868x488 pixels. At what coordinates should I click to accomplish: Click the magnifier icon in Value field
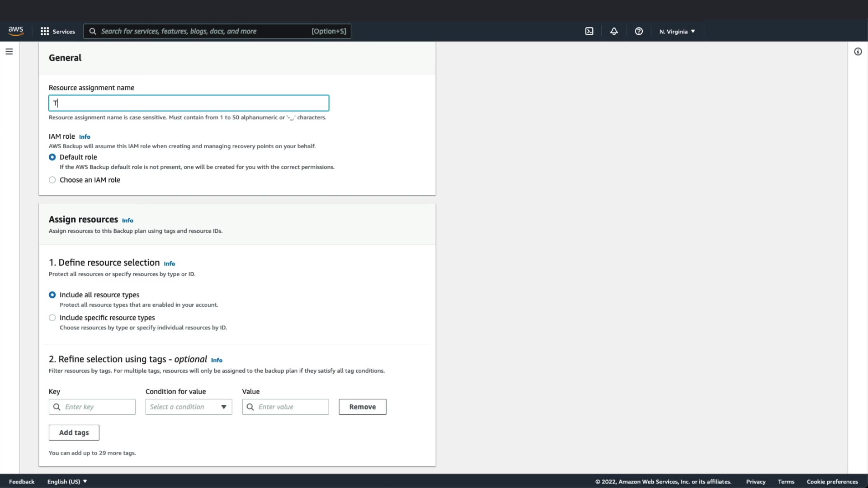click(250, 407)
